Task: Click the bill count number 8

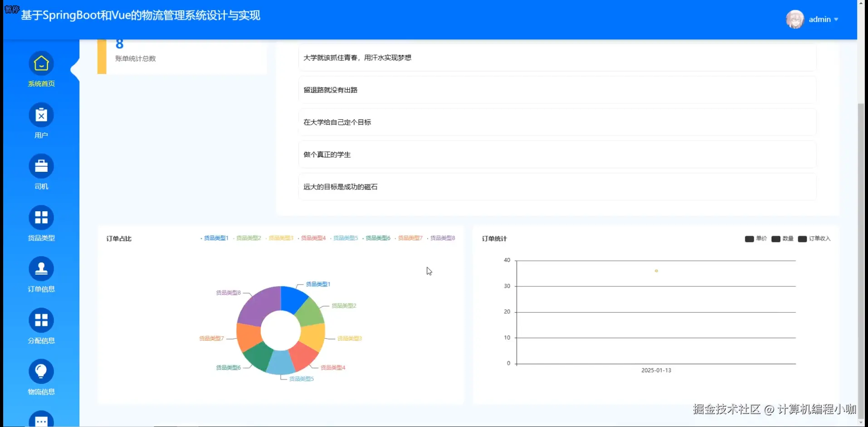Action: coord(119,44)
